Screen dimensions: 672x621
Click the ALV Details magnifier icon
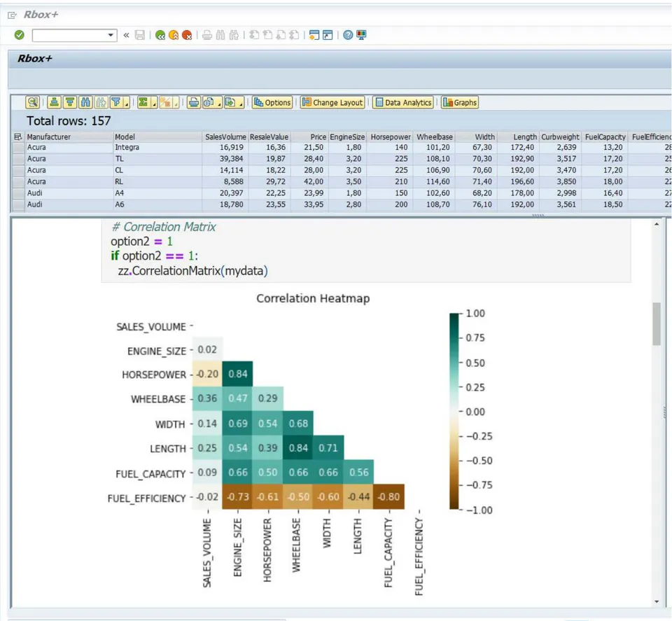[x=33, y=102]
